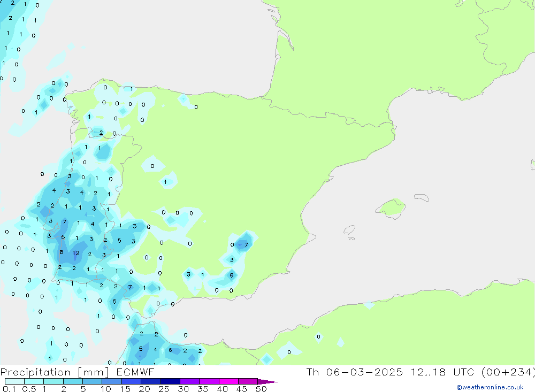This screenshot has height=392, width=535.
Task: Pick the legend swatch between 40 and 45
Action: point(228,381)
